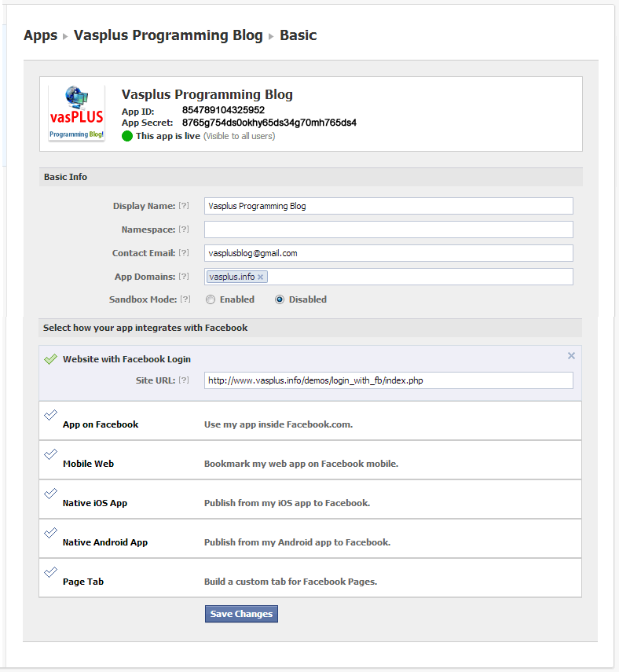Click the checkmark icon for Page Tab
Viewport: 619px width, 672px height.
click(50, 572)
